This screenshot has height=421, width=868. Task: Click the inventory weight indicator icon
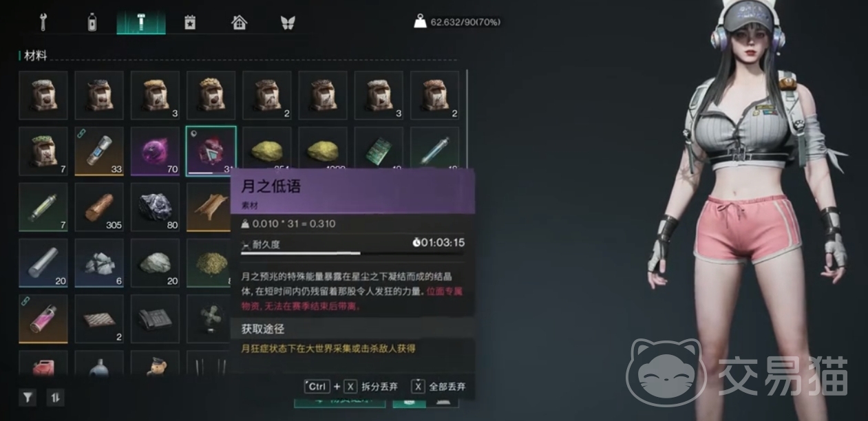[x=420, y=22]
